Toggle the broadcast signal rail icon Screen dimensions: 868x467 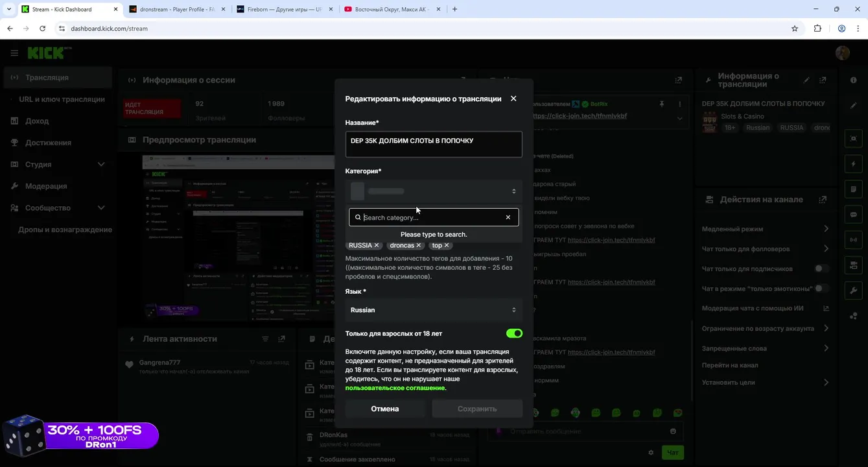tap(853, 240)
